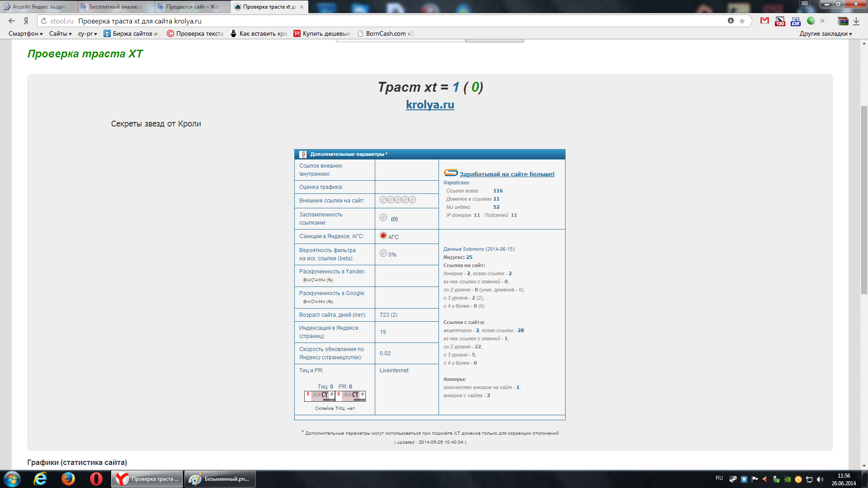Click the vertical page scrollbar thumb
868x488 pixels.
(864, 199)
